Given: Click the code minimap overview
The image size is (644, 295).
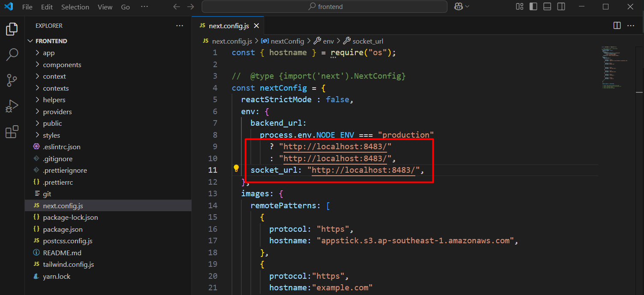Looking at the screenshot, I should pos(615,67).
